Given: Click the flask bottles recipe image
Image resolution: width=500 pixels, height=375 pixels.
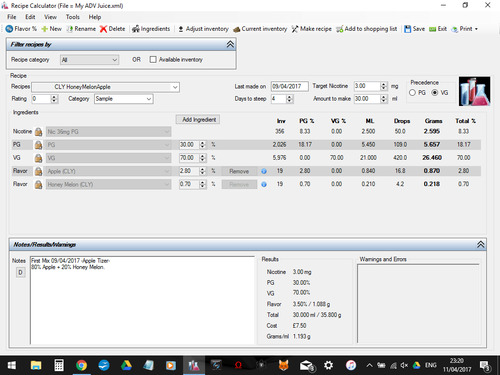Looking at the screenshot, I should click(474, 91).
